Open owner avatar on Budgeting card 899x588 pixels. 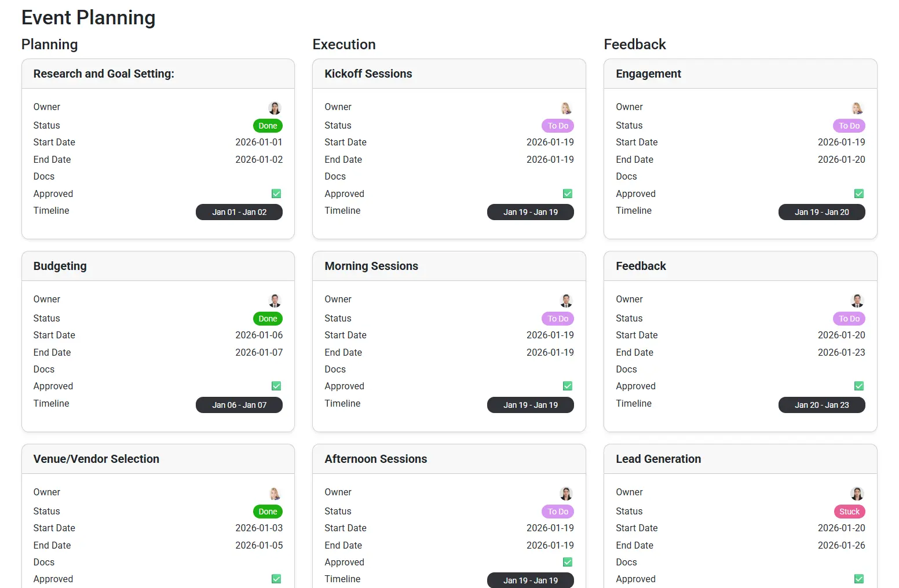(x=275, y=300)
